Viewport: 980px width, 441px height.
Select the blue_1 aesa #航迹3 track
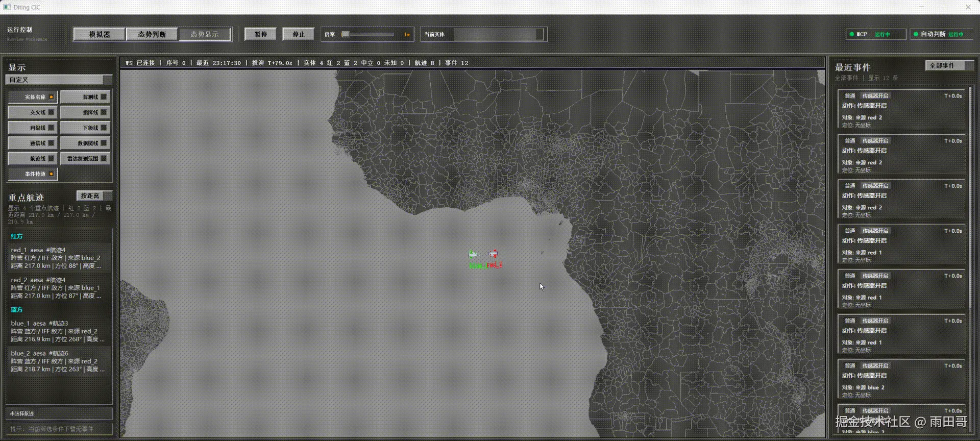(x=59, y=331)
